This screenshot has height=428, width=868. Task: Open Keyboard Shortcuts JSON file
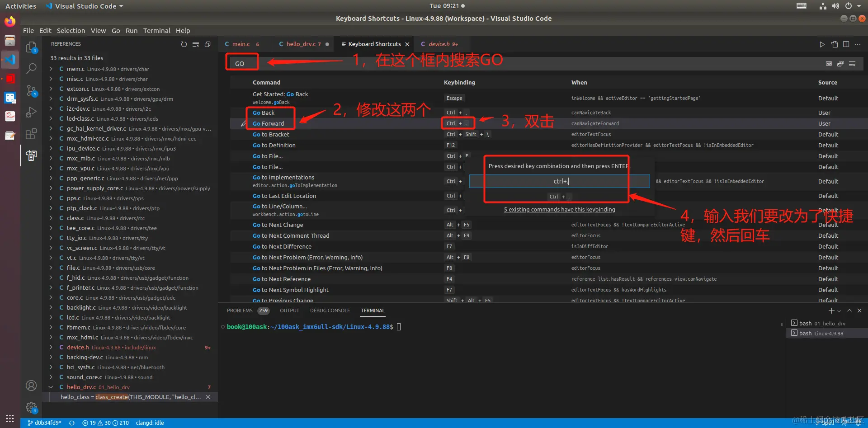pyautogui.click(x=834, y=44)
